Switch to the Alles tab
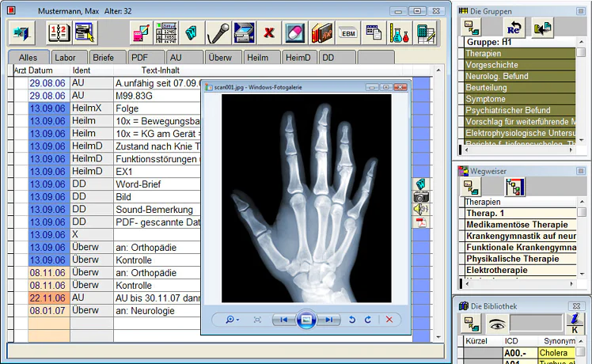The height and width of the screenshot is (364, 592). (28, 58)
